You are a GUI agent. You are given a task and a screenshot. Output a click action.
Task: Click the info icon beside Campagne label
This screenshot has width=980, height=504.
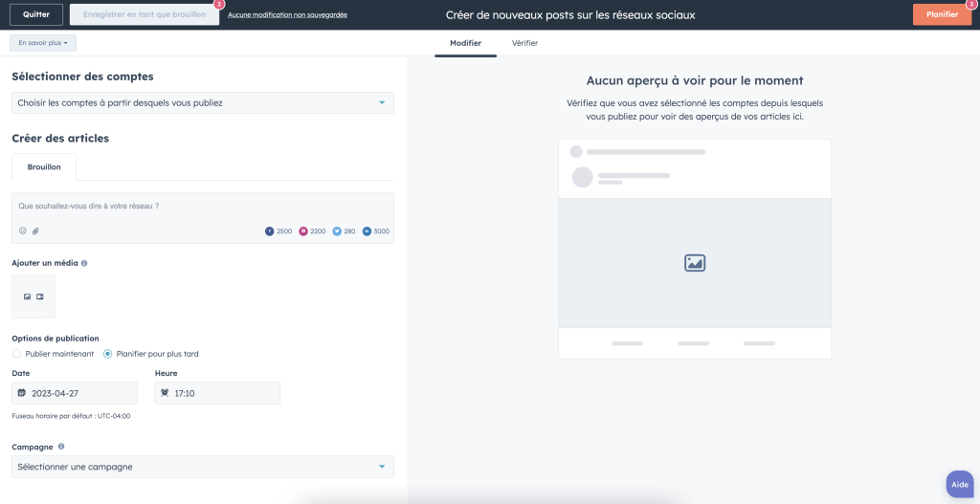[x=61, y=447]
